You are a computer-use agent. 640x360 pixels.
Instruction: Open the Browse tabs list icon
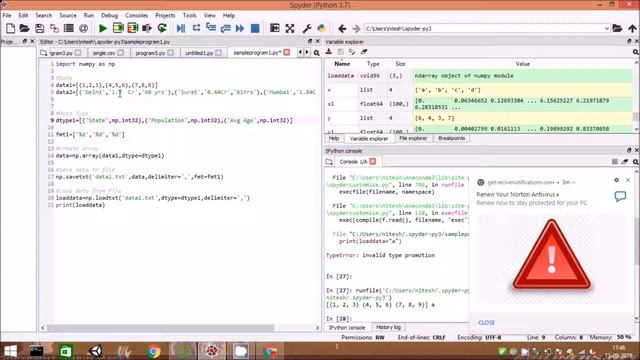click(69, 28)
